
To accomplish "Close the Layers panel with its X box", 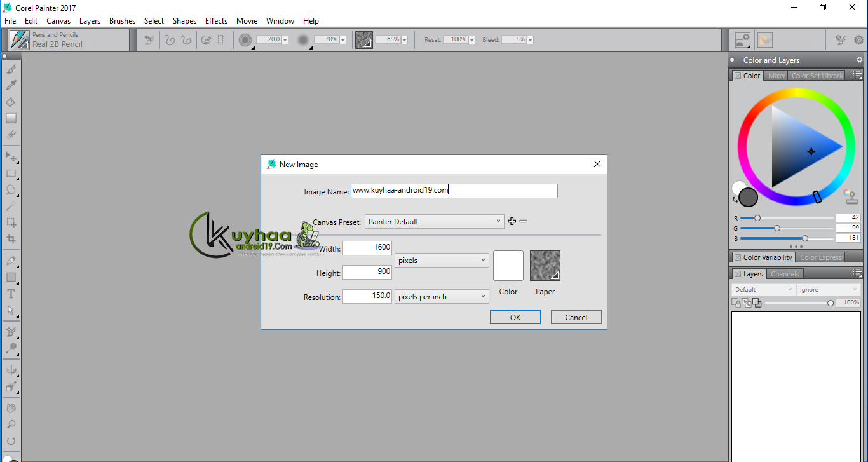I will [738, 274].
